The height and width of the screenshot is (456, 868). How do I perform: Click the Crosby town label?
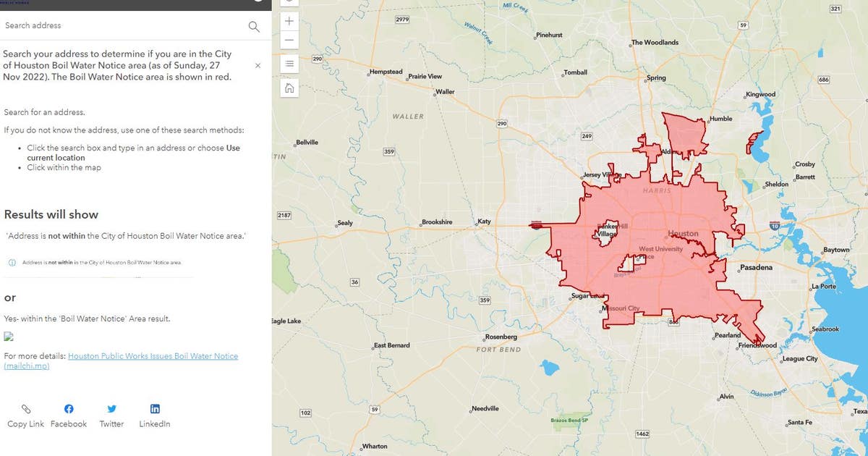point(805,164)
